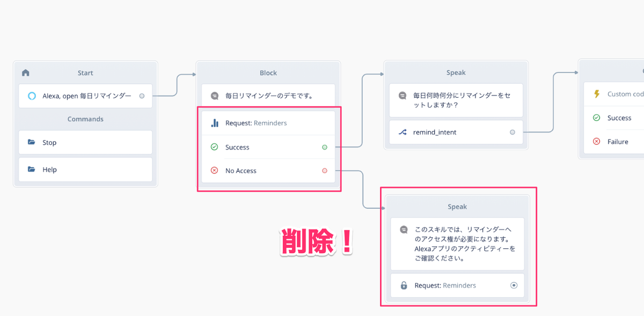Image resolution: width=644 pixels, height=316 pixels.
Task: Click the Stop command button
Action: tap(85, 142)
